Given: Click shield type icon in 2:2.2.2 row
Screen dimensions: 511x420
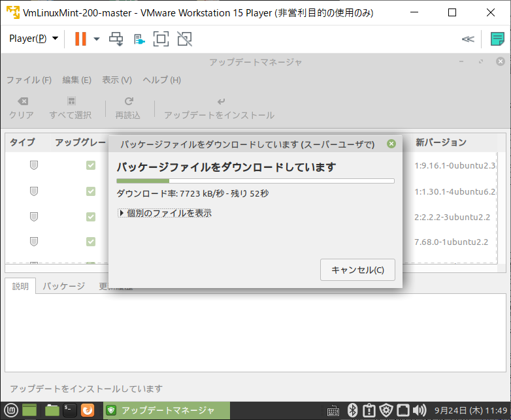Looking at the screenshot, I should pyautogui.click(x=34, y=217).
